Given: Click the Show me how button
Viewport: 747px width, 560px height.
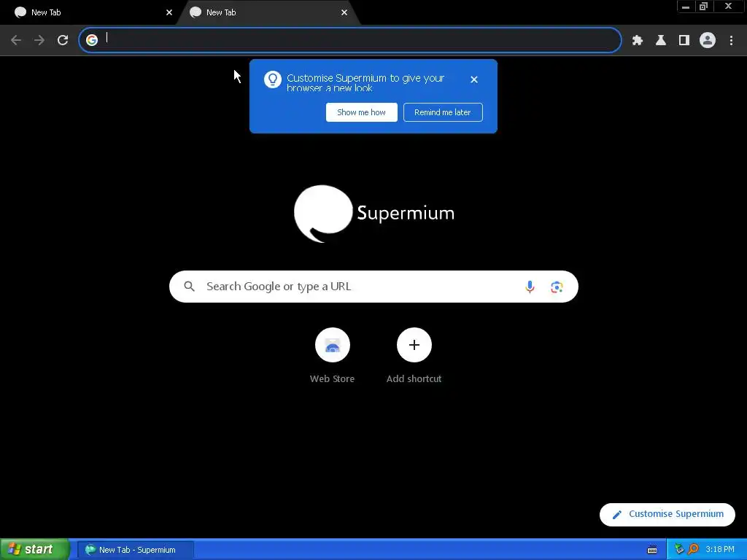Looking at the screenshot, I should [362, 112].
